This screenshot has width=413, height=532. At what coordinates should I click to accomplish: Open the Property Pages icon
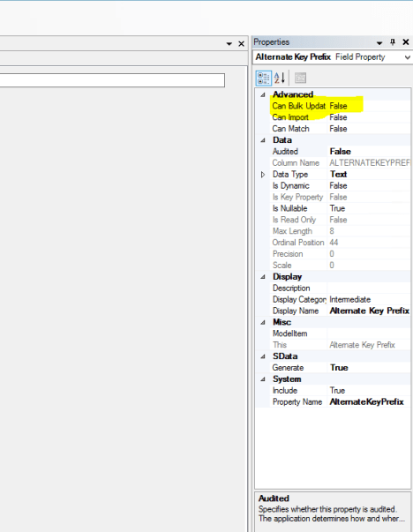pos(300,78)
